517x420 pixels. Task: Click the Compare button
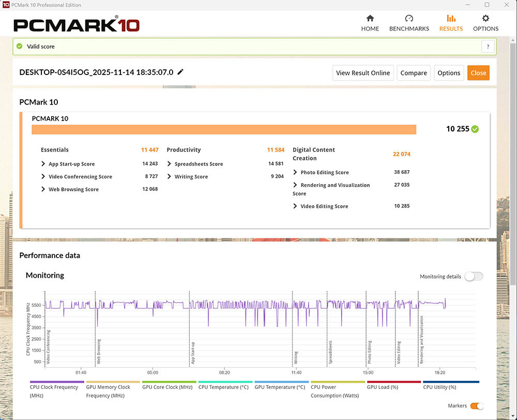click(414, 73)
